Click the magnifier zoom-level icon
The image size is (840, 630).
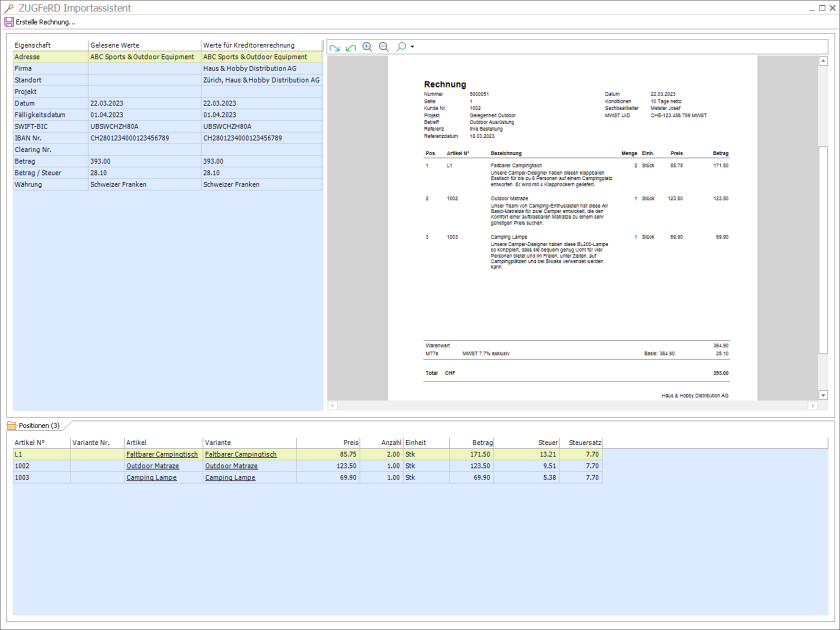[401, 47]
